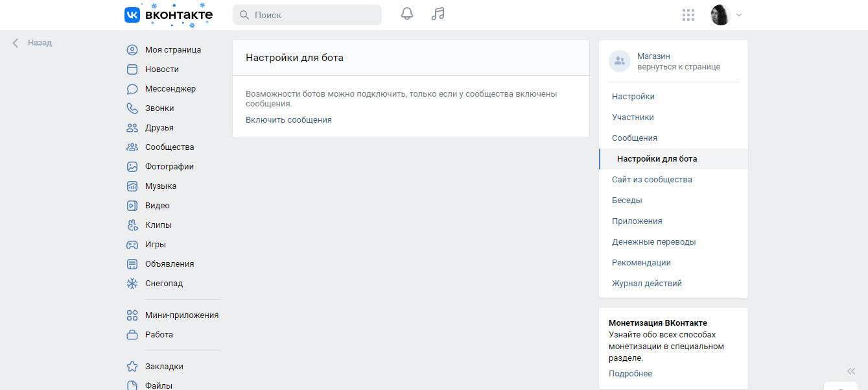868x390 pixels.
Task: Click «Закладки» text in left menu
Action: tap(164, 367)
